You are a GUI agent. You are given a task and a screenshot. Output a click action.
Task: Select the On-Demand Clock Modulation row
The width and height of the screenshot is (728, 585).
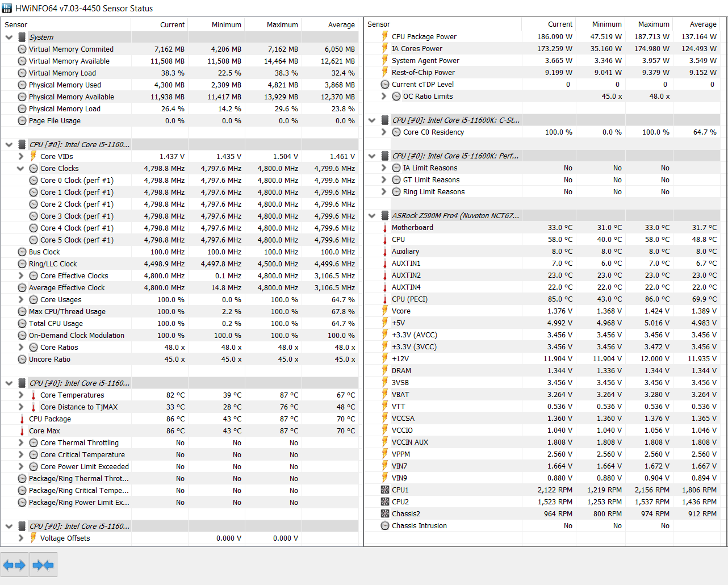tap(179, 335)
